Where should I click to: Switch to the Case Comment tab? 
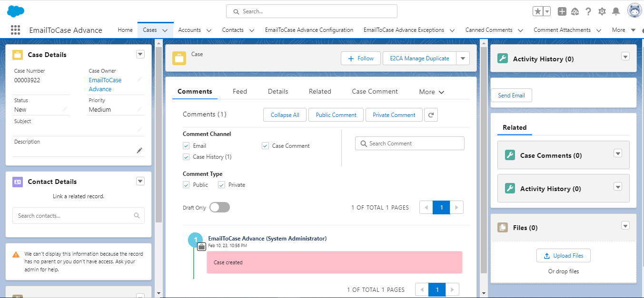(375, 92)
